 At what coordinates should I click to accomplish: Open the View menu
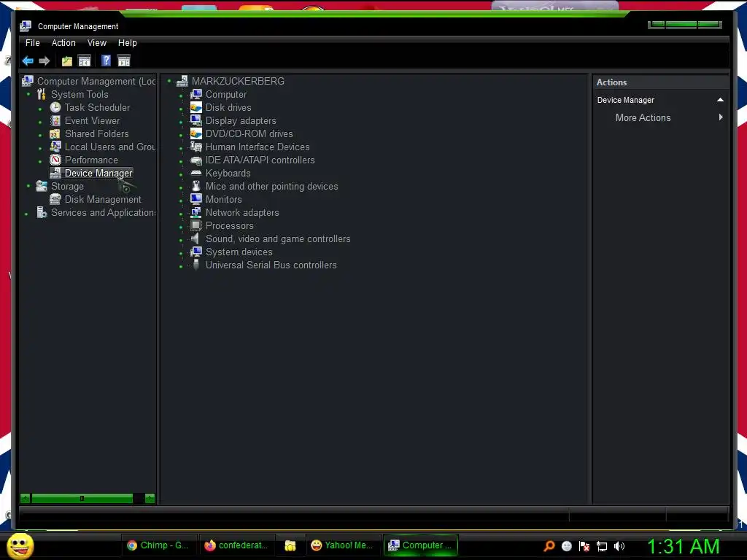coord(97,43)
